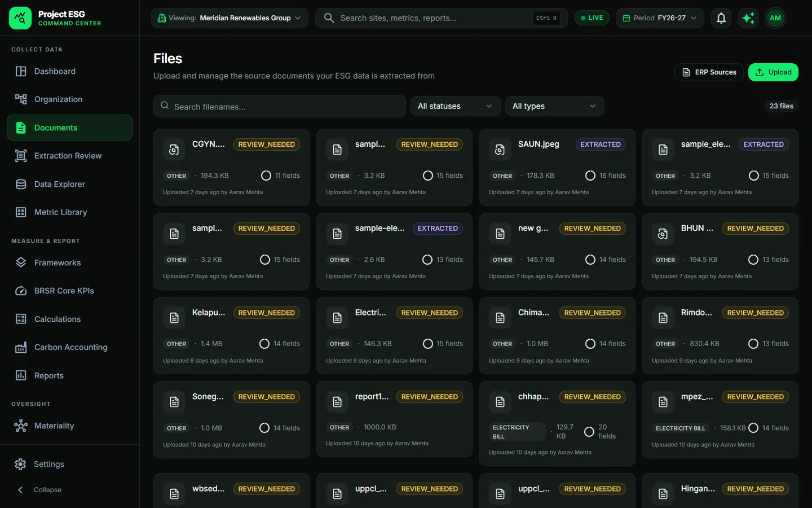The width and height of the screenshot is (812, 508).
Task: Click the Carbon Accounting factory icon
Action: click(x=21, y=347)
